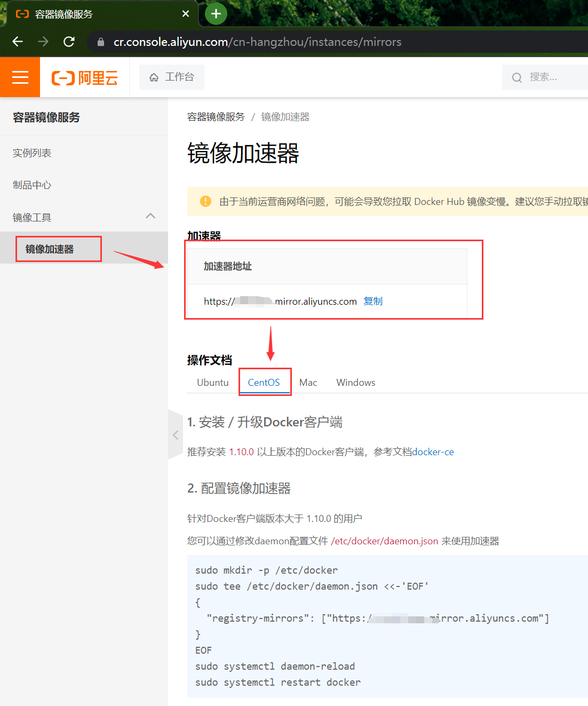Image resolution: width=588 pixels, height=706 pixels.
Task: Click the warning icon in the notice banner
Action: click(x=205, y=201)
